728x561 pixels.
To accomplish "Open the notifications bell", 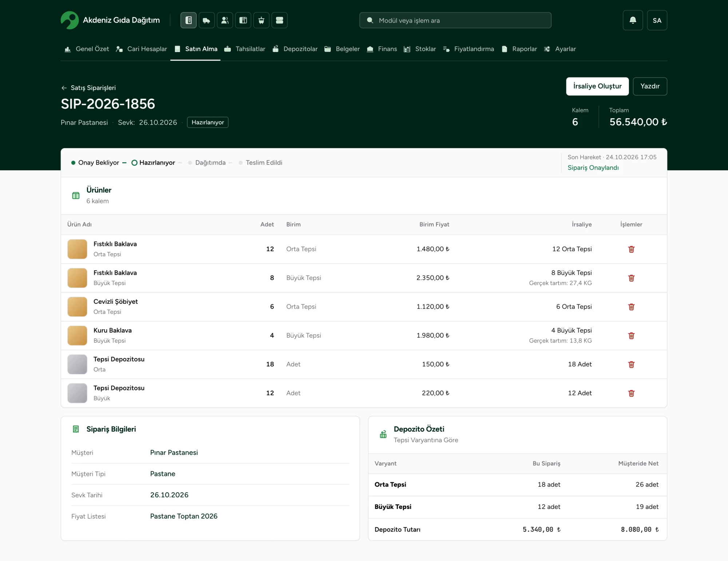I will [633, 20].
